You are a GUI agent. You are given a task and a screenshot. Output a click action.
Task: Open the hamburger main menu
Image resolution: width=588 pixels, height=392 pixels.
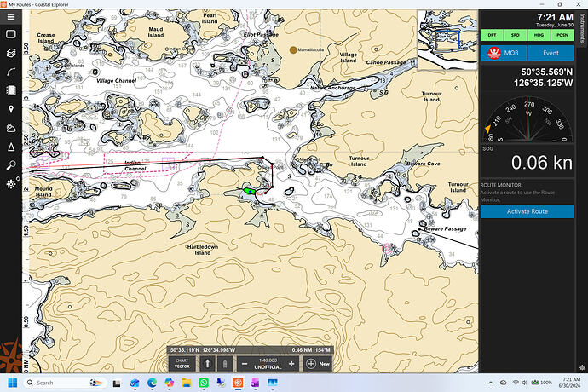[11, 17]
